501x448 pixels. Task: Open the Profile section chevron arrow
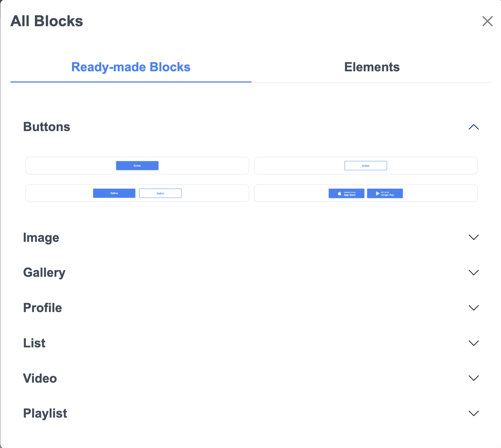point(473,308)
